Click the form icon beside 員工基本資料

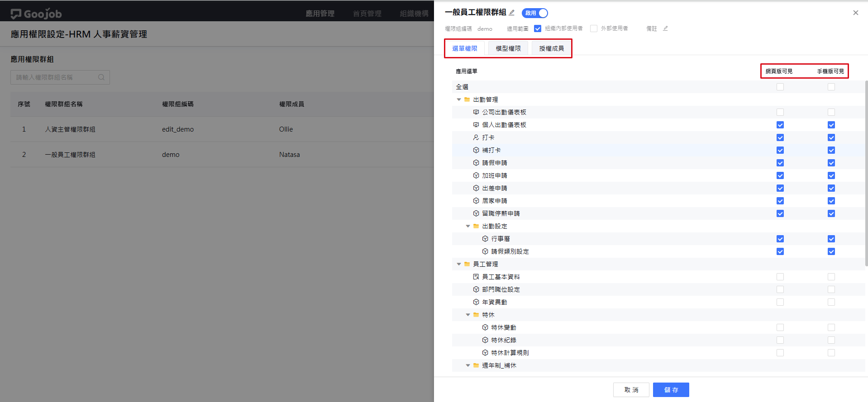point(476,277)
